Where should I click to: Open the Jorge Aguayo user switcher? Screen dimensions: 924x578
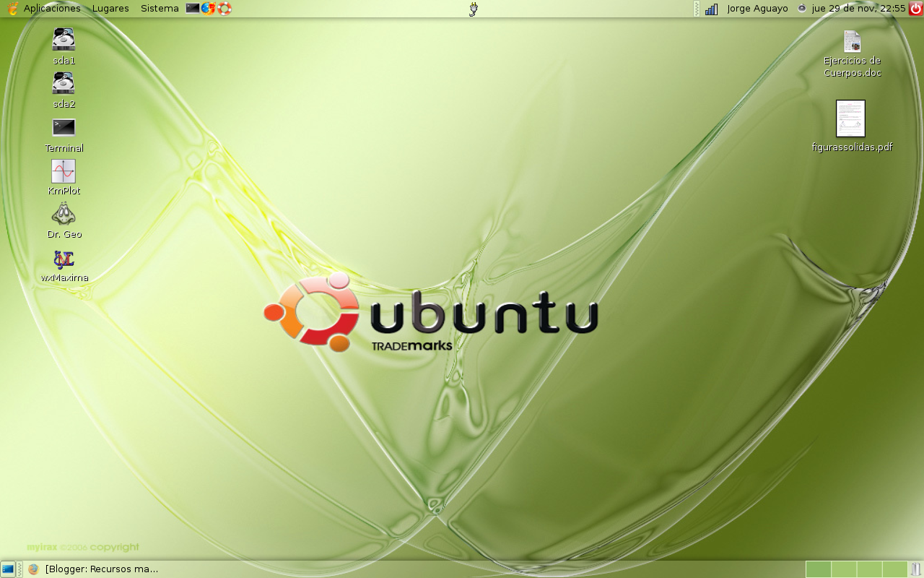click(756, 8)
